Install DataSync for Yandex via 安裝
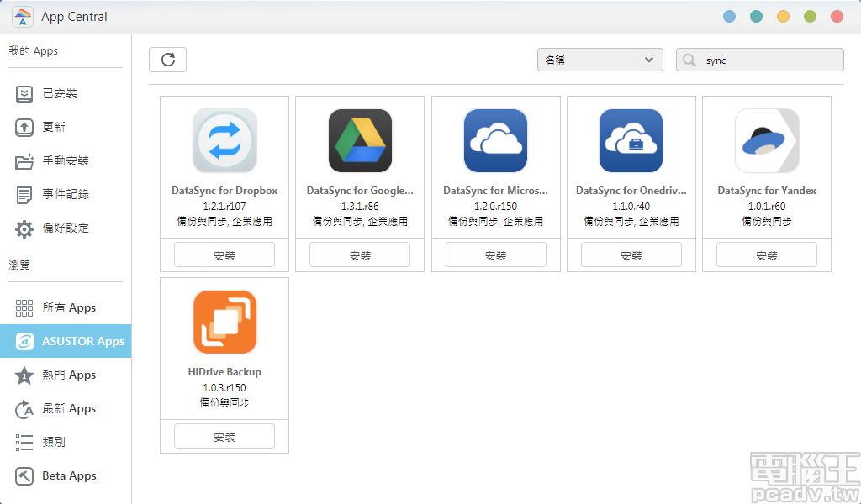This screenshot has height=504, width=861. 766,255
